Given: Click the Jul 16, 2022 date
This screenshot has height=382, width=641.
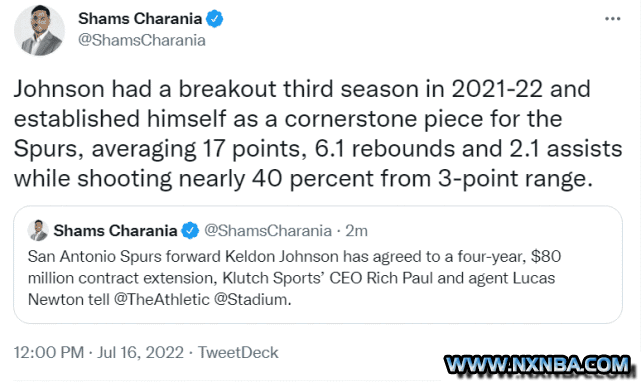Looking at the screenshot, I should click(140, 353).
